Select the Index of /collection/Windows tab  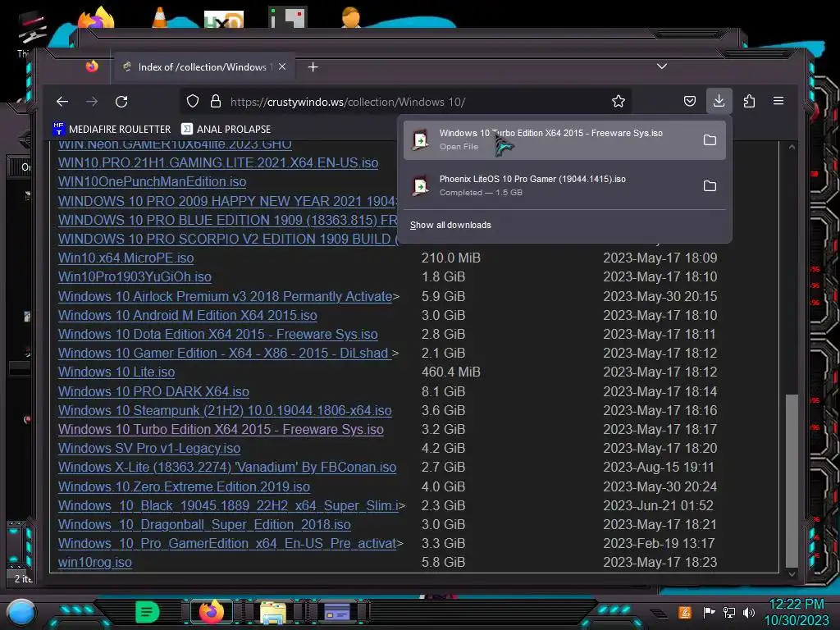pyautogui.click(x=203, y=67)
